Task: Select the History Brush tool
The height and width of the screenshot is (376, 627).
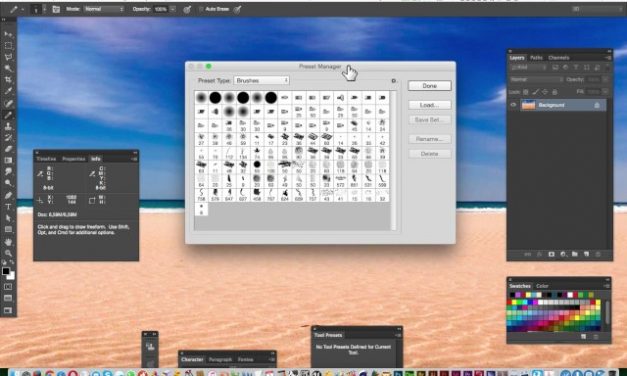Action: coord(8,138)
